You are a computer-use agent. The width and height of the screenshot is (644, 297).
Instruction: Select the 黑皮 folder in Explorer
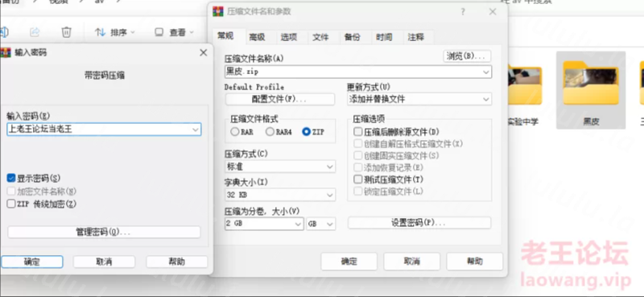591,90
